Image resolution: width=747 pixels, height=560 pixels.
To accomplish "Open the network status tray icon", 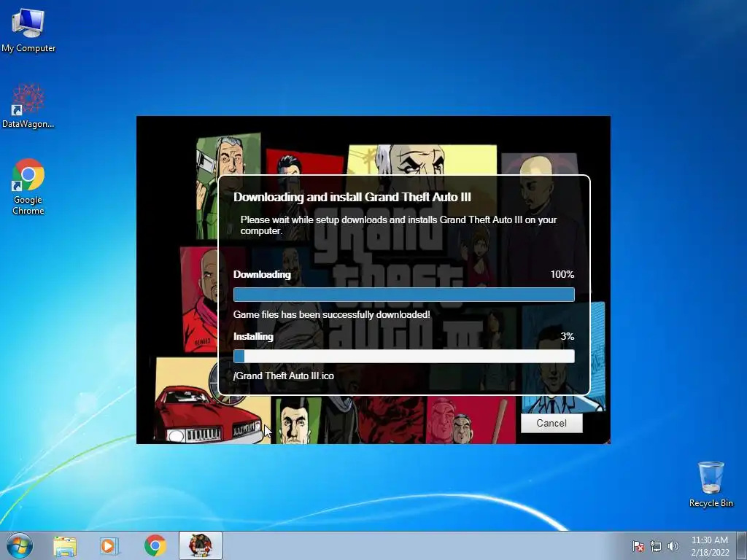I will [x=656, y=546].
